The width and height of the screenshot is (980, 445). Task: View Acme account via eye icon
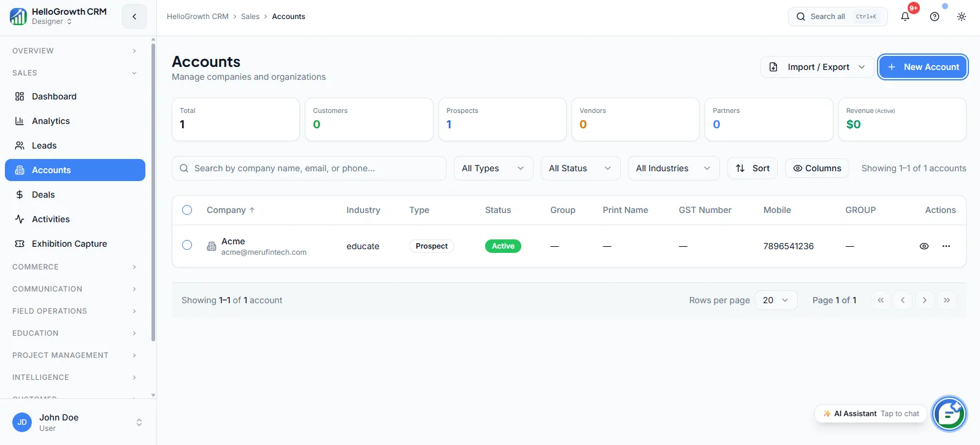[x=924, y=246]
